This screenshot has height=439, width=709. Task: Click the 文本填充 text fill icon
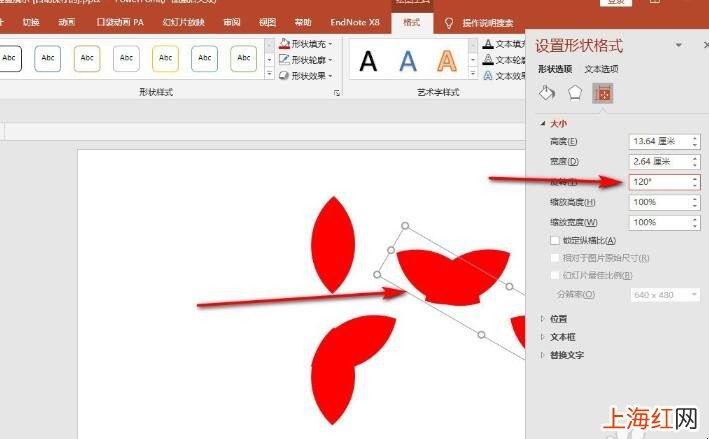[x=488, y=44]
